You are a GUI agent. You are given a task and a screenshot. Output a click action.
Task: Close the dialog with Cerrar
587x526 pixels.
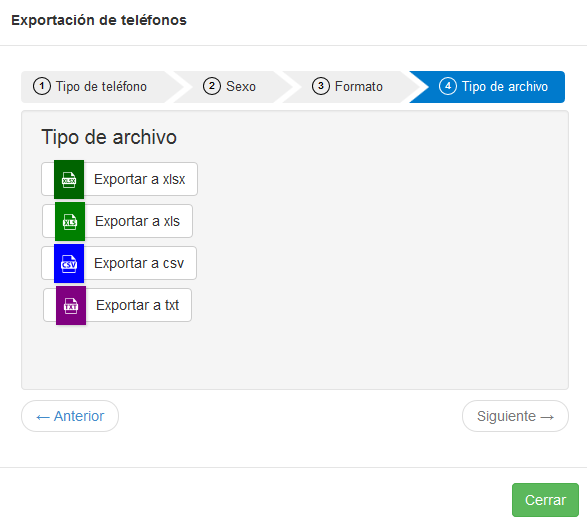point(545,500)
